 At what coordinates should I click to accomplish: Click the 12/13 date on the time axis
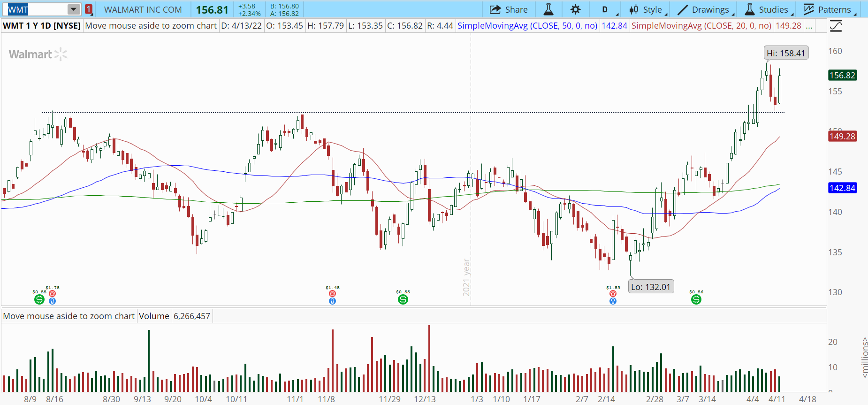(425, 399)
